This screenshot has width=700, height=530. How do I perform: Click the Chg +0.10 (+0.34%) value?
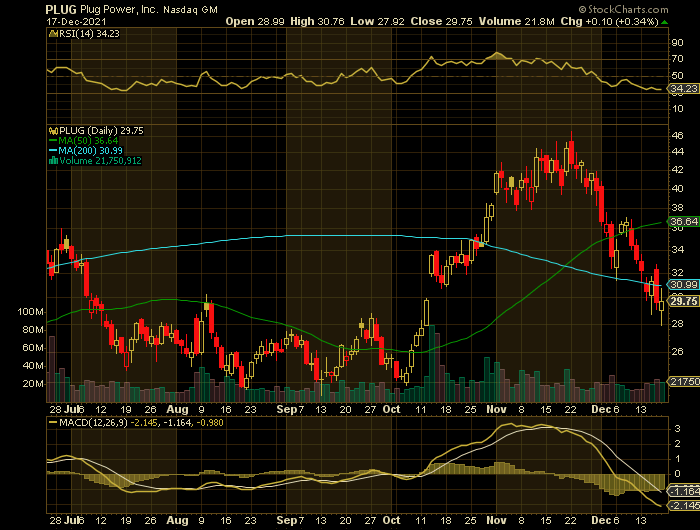click(610, 21)
